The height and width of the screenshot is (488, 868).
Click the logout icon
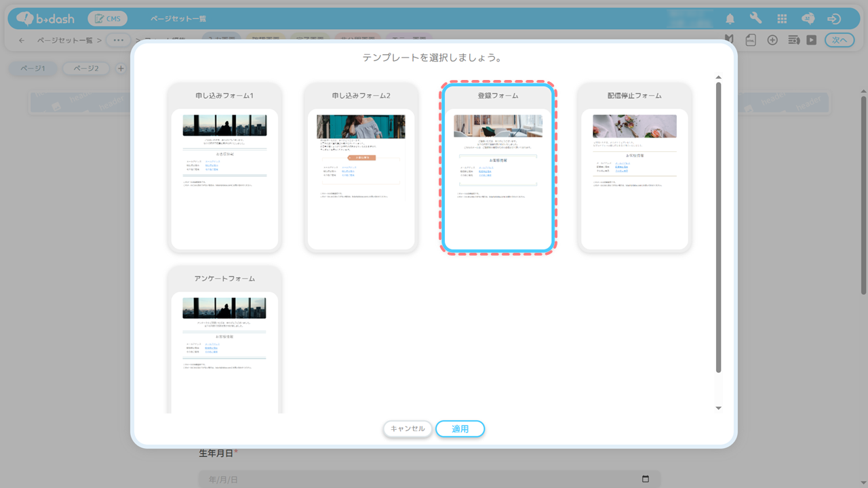click(834, 19)
